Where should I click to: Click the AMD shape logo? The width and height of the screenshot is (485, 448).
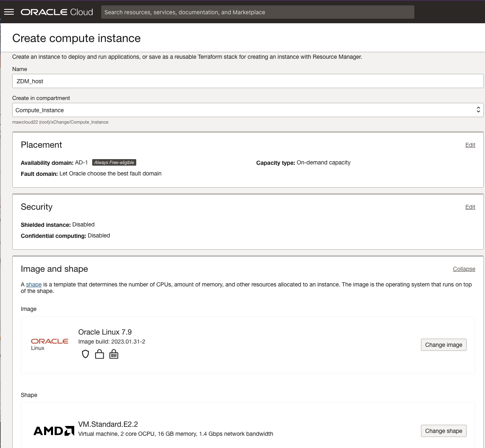point(54,431)
